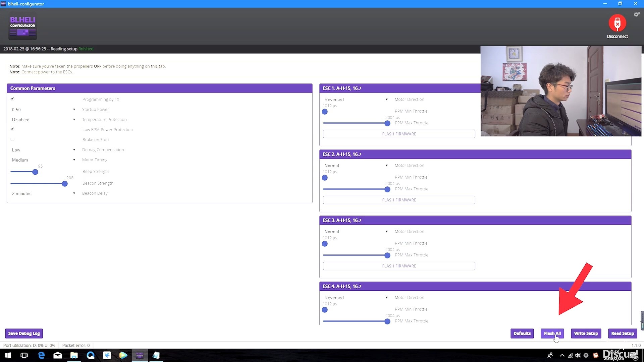This screenshot has width=644, height=362.
Task: Show hidden system tray icons
Action: [x=562, y=355]
